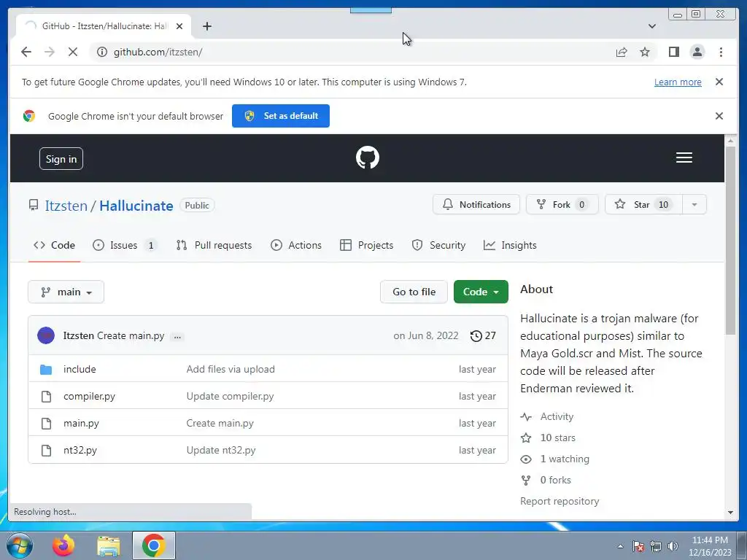Image resolution: width=747 pixels, height=560 pixels.
Task: Open the Pull requests tab
Action: 214,245
